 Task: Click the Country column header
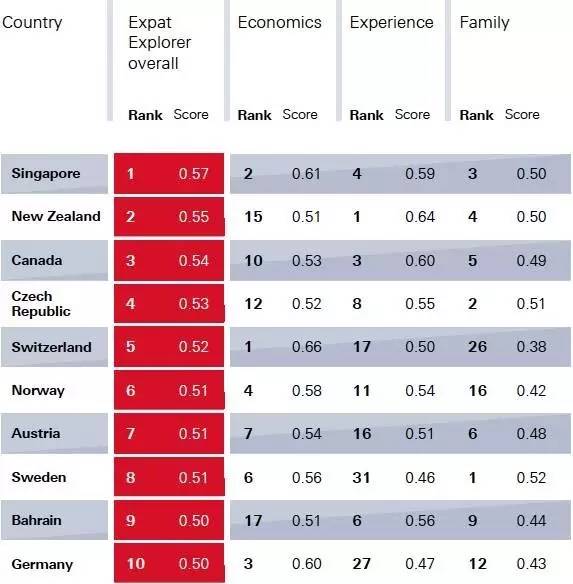[32, 22]
